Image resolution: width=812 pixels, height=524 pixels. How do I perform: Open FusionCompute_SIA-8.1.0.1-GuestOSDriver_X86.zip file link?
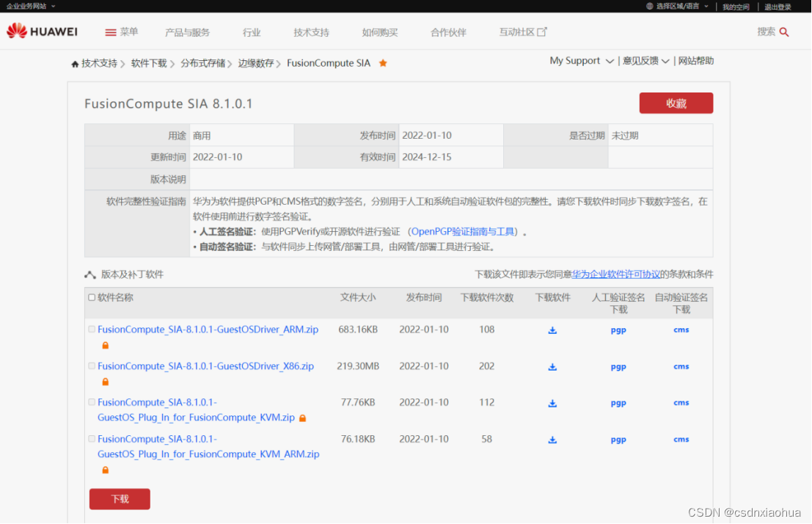(205, 366)
